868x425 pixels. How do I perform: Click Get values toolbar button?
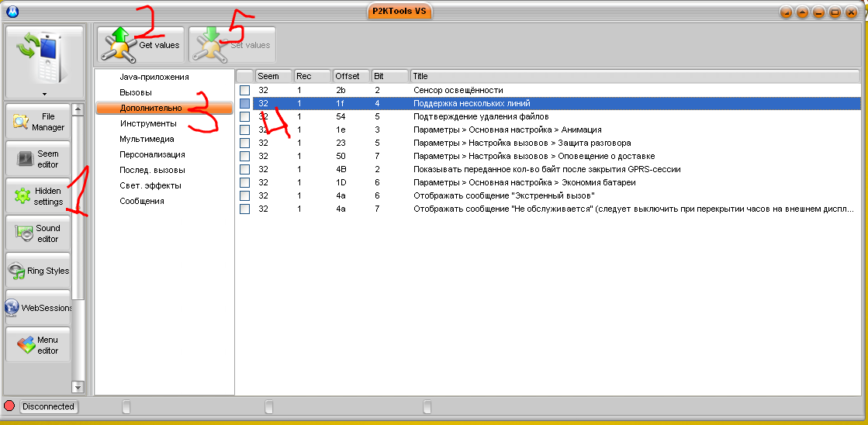141,45
